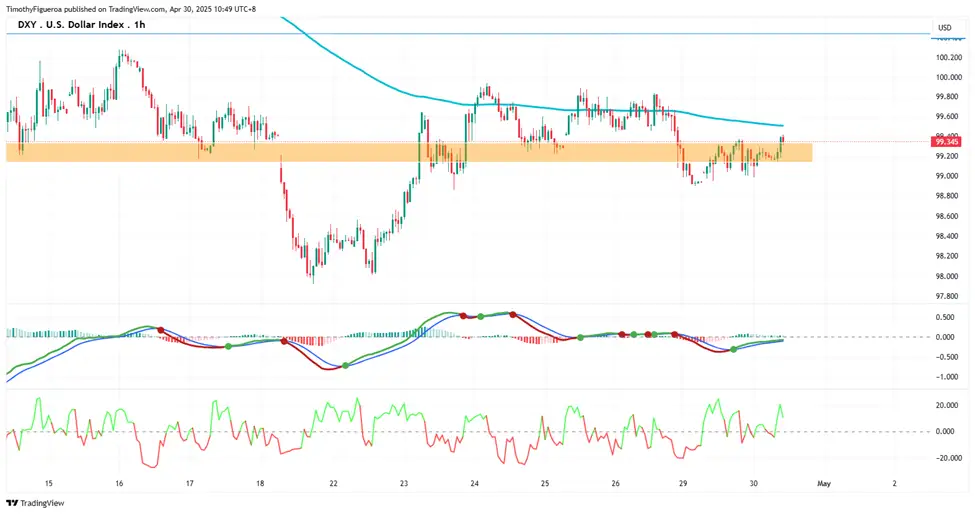Click the blue horizontal line at top
975x514 pixels.
point(466,34)
